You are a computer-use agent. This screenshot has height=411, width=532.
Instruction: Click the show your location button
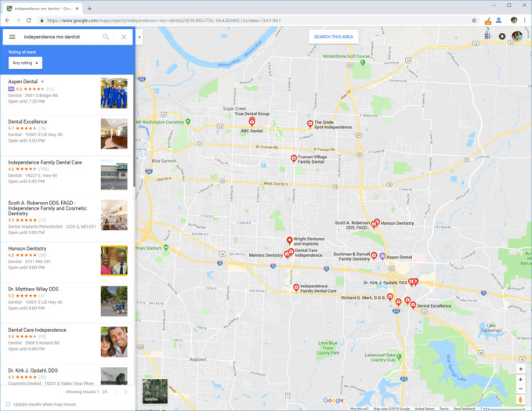520,368
